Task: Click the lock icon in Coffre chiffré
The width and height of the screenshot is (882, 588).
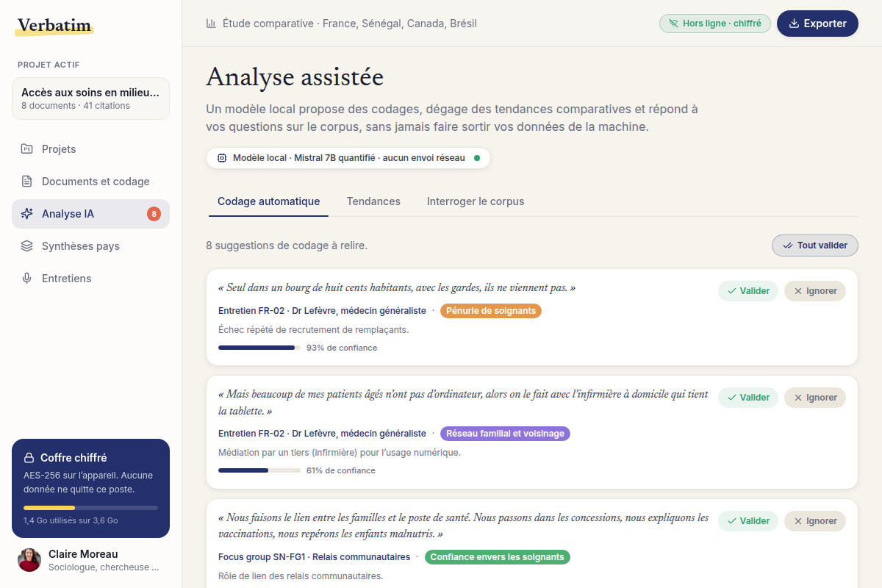Action: click(x=29, y=458)
